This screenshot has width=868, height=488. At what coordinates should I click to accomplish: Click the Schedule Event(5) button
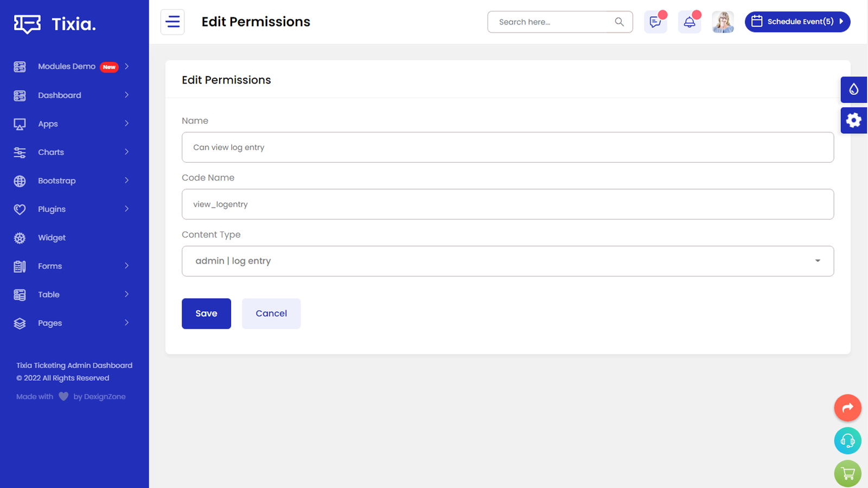click(x=797, y=22)
